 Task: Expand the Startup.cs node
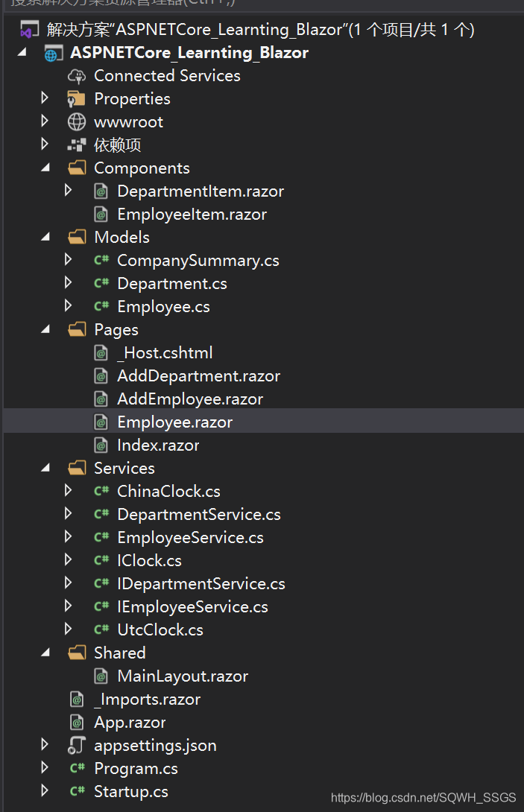point(45,790)
